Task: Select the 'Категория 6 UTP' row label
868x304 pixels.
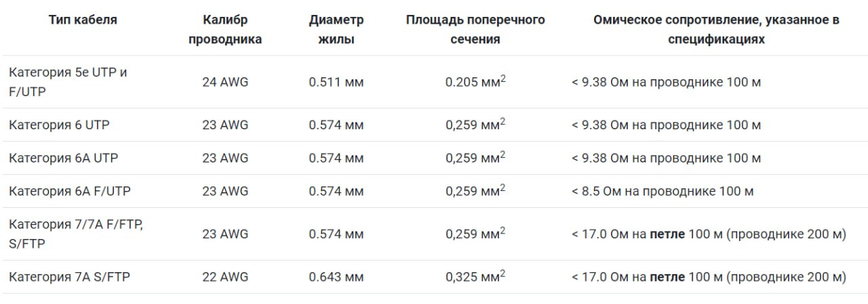Action: click(59, 125)
